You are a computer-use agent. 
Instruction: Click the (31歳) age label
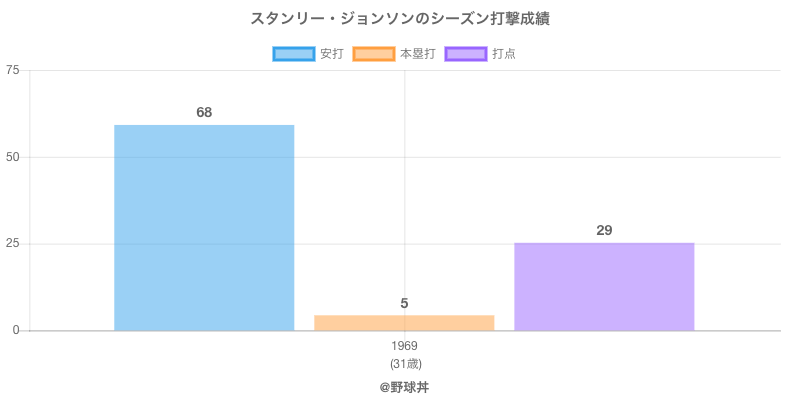click(x=404, y=363)
